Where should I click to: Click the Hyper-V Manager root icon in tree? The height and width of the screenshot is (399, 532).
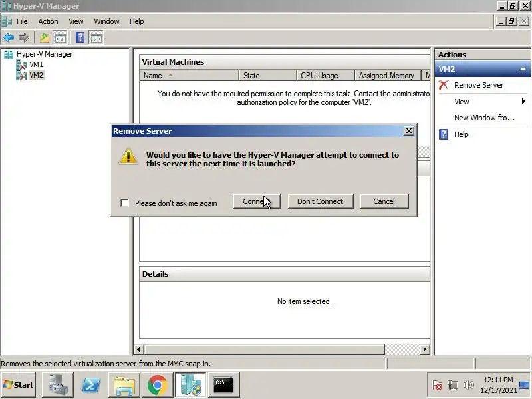coord(9,55)
